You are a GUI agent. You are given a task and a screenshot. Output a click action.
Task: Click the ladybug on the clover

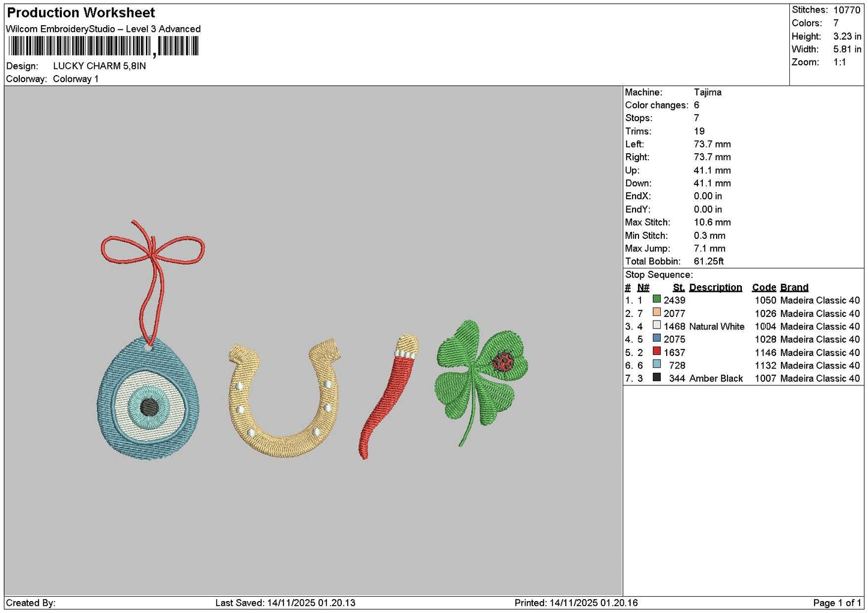click(x=503, y=362)
